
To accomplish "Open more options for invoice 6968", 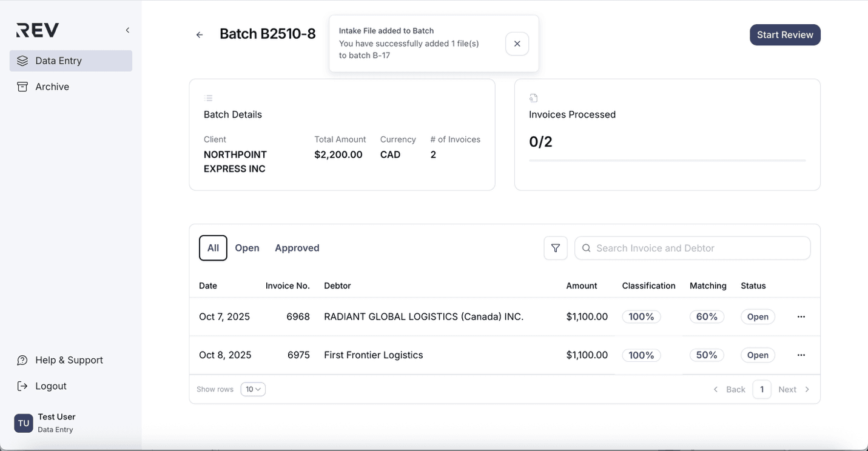I will [x=801, y=316].
